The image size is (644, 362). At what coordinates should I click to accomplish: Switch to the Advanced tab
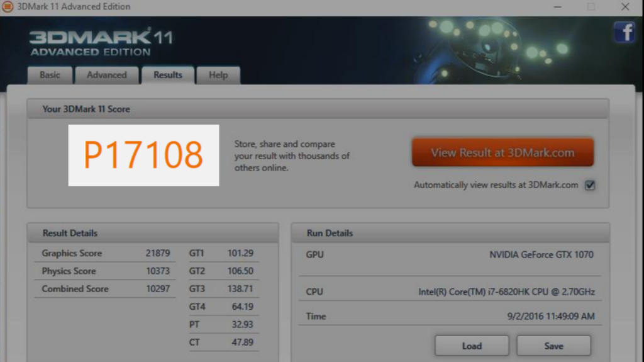[x=107, y=76]
